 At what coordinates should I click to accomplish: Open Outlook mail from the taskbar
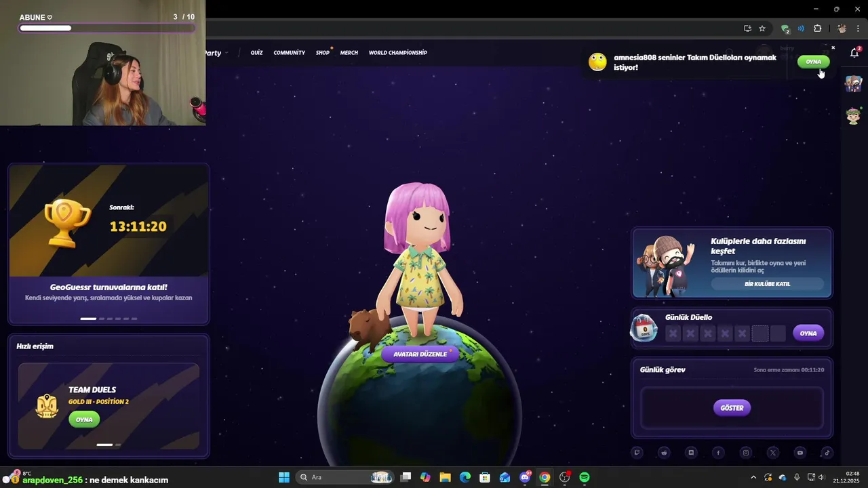505,477
